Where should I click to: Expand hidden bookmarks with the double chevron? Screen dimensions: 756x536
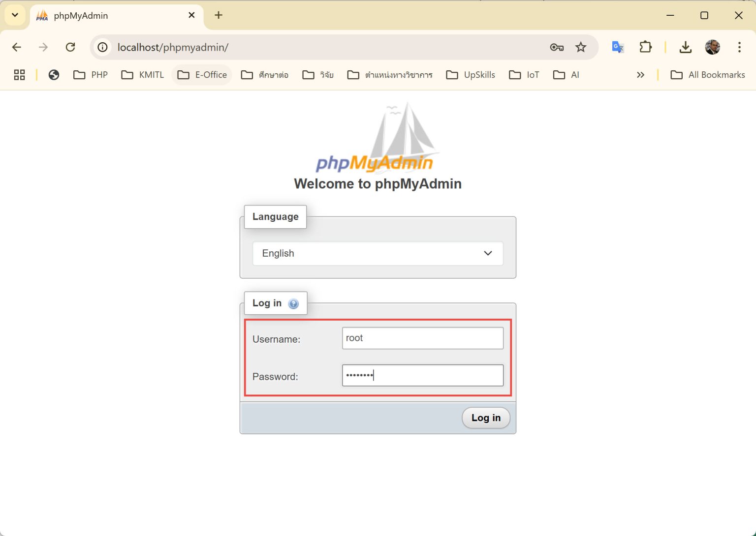[641, 75]
